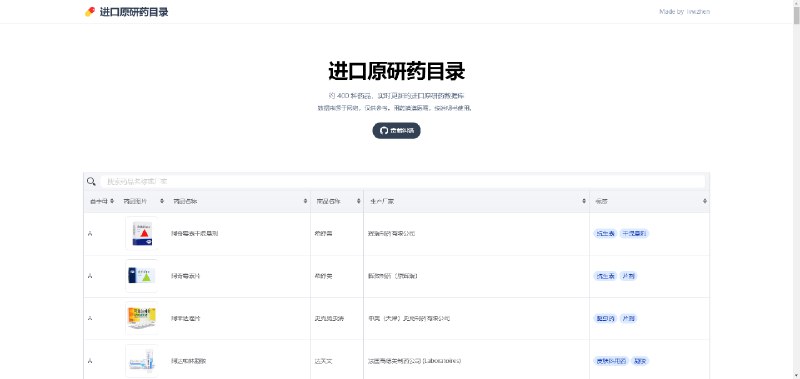
Task: Click the third row's manufacturer cell
Action: tap(477, 318)
